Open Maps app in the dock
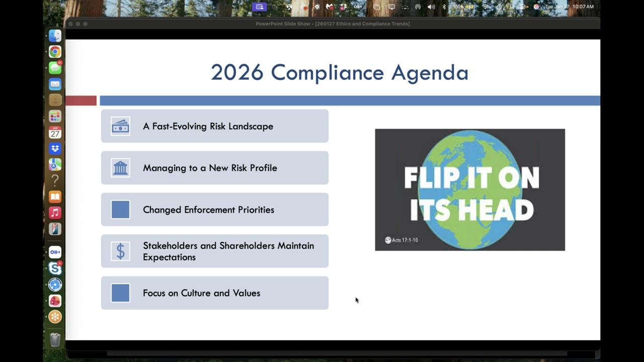644x362 pixels. tap(55, 164)
